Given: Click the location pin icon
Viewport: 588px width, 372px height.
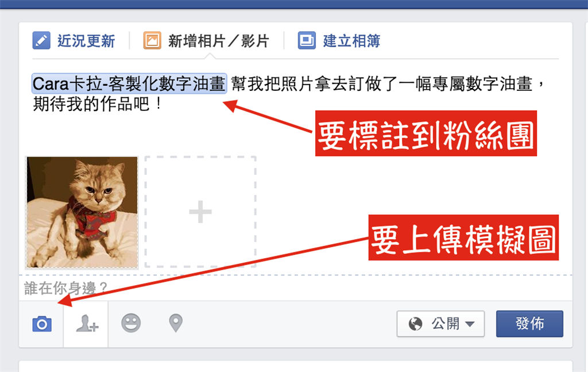Looking at the screenshot, I should click(x=176, y=323).
